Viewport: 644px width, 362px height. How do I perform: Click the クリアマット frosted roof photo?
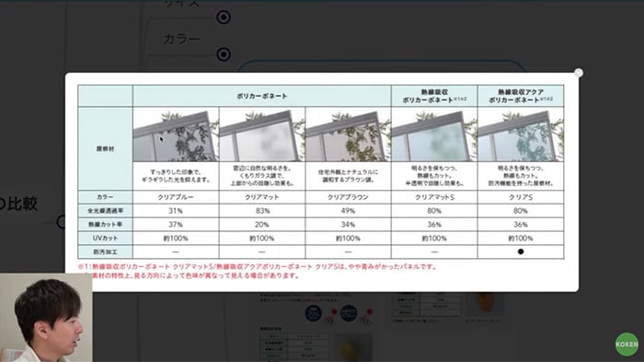coord(262,134)
